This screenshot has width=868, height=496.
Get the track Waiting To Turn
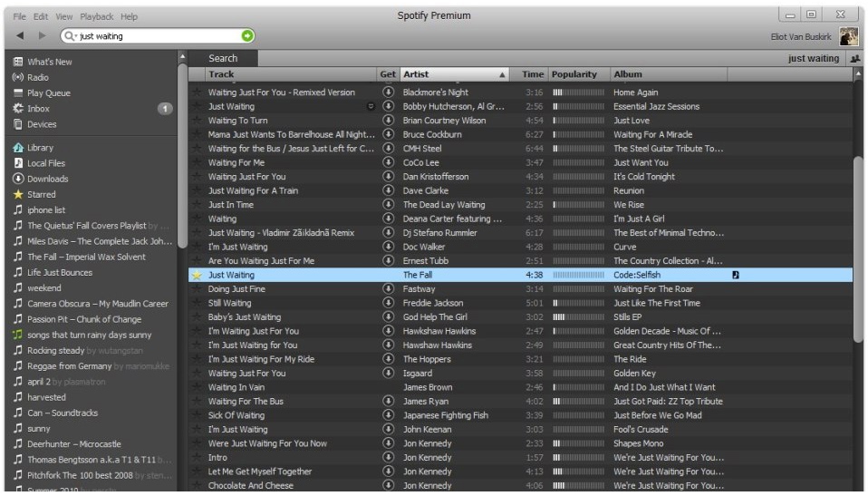(x=389, y=121)
